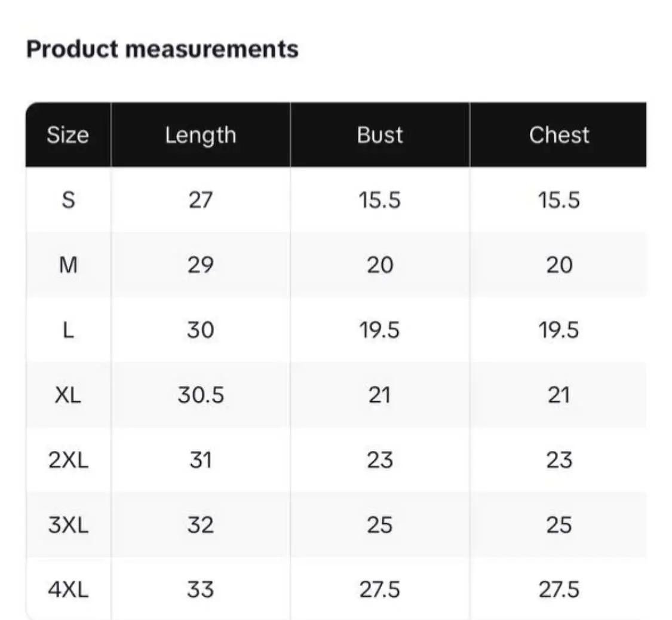The image size is (672, 620).
Task: Select the Size column header
Action: 68,135
